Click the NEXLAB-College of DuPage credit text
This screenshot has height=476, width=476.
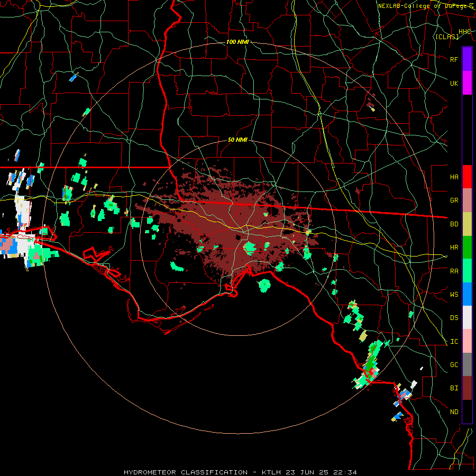click(x=426, y=6)
